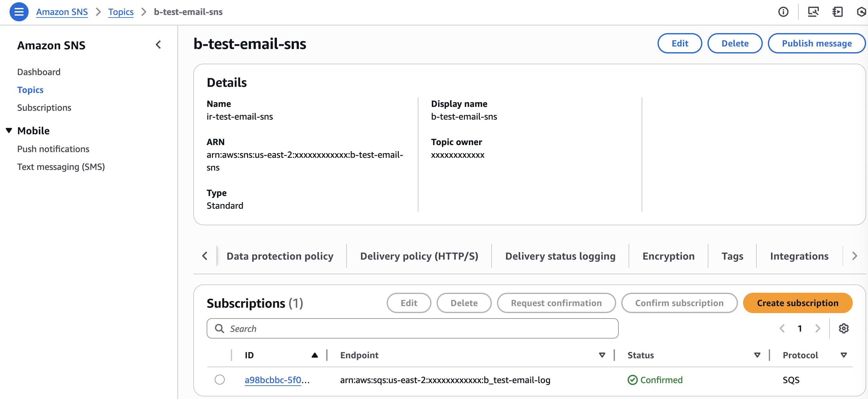Click the Publish message button
The width and height of the screenshot is (868, 399).
[x=816, y=43]
